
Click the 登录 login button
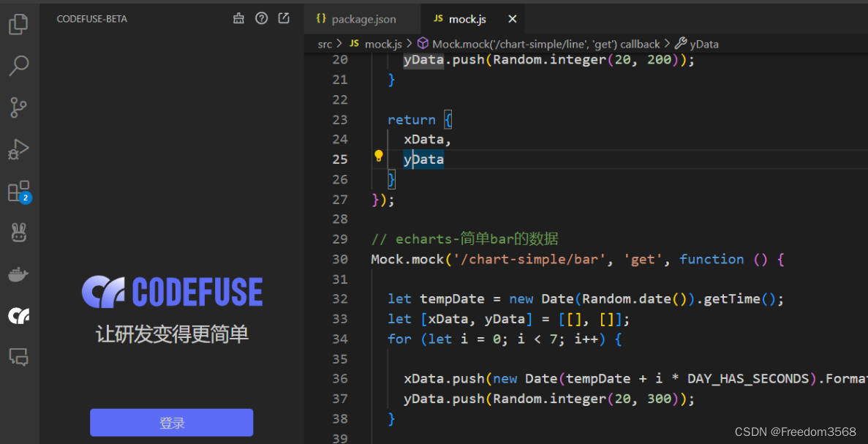(172, 423)
